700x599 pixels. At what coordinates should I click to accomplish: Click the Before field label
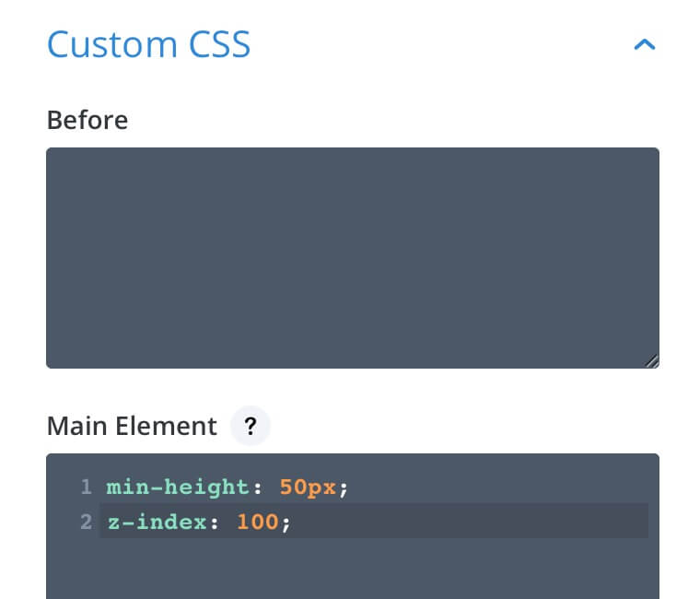[x=87, y=120]
